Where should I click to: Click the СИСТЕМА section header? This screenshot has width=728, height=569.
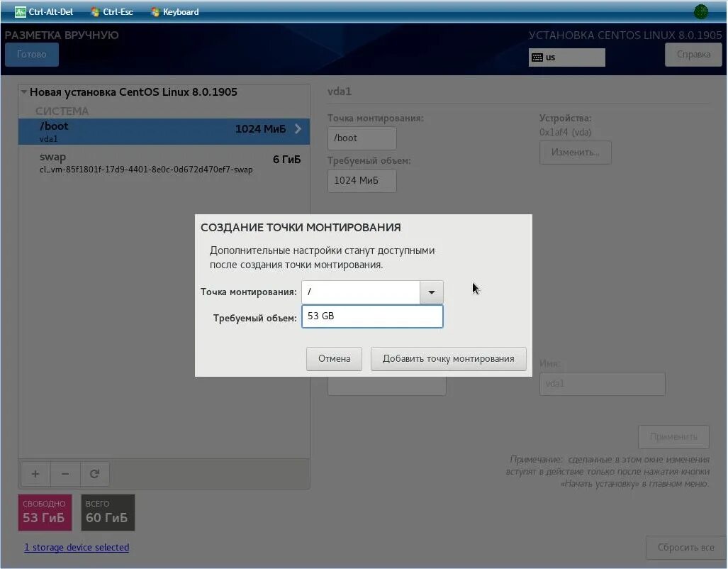coord(62,111)
